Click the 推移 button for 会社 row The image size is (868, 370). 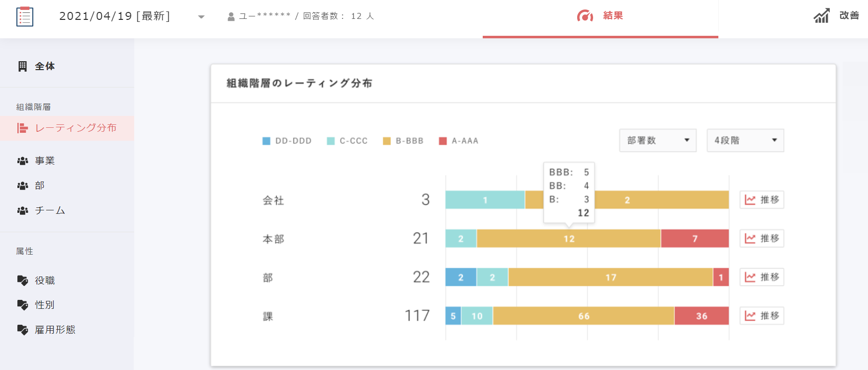coord(762,199)
